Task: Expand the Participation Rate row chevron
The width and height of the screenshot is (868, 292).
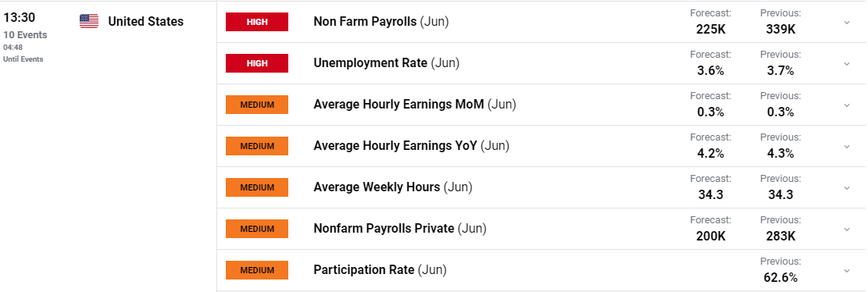Action: [x=846, y=271]
